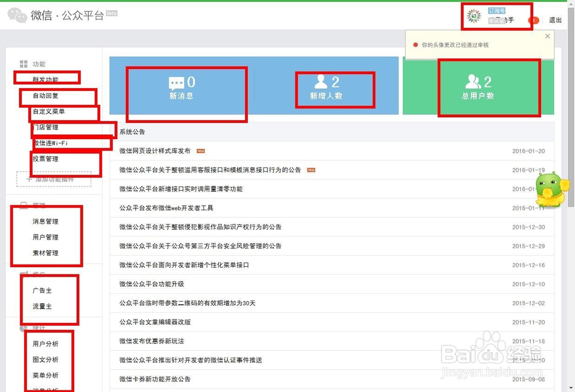
Task: Open 图文分析 in sidebar
Action: click(x=45, y=359)
